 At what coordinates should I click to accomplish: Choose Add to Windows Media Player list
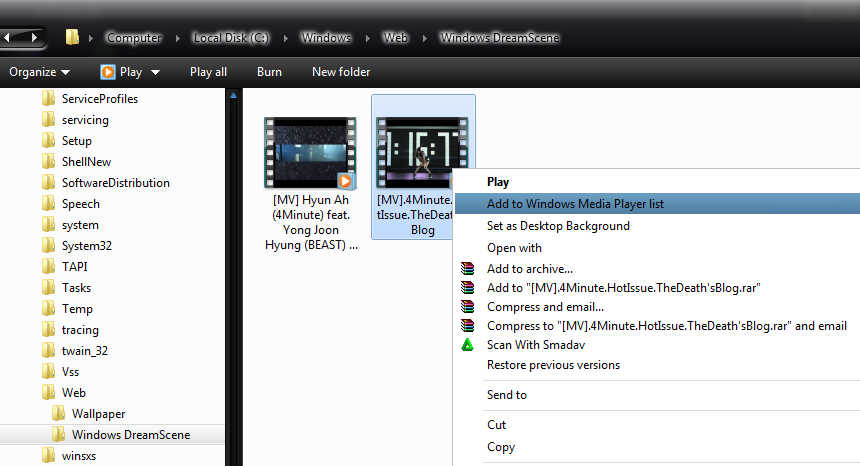(575, 204)
